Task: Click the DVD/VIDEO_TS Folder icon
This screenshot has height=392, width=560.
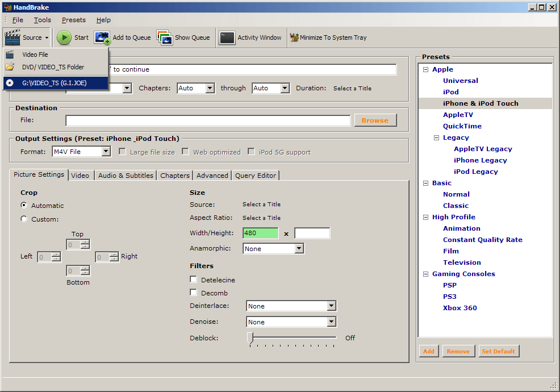Action: click(10, 67)
